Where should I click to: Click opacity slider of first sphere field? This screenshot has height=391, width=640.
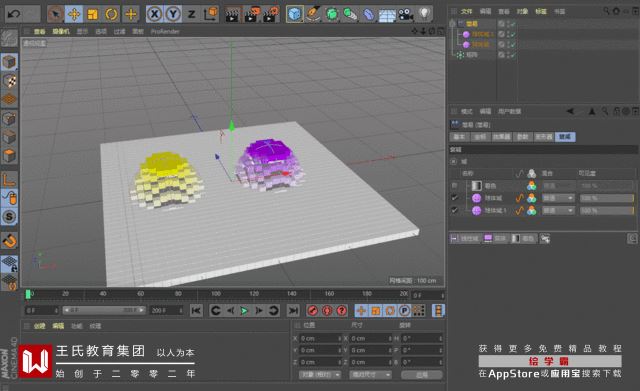pyautogui.click(x=607, y=198)
